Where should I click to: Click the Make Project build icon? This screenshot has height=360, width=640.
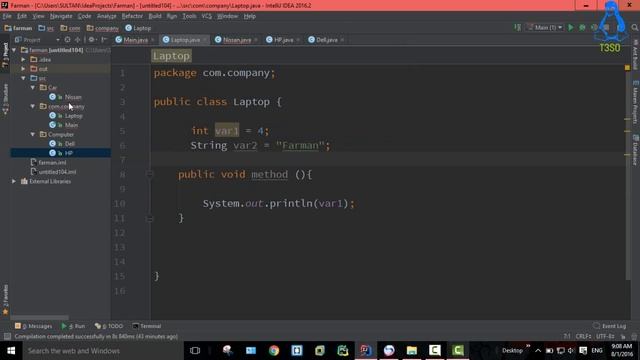click(x=518, y=27)
